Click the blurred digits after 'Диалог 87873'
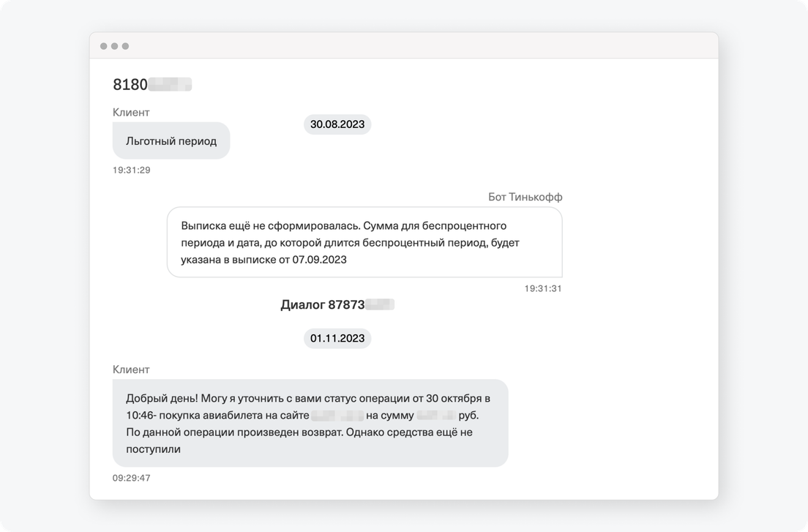808x532 pixels. point(380,305)
